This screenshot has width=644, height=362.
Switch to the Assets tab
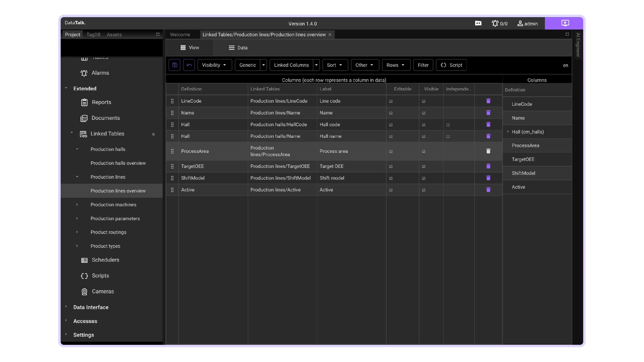(x=114, y=35)
